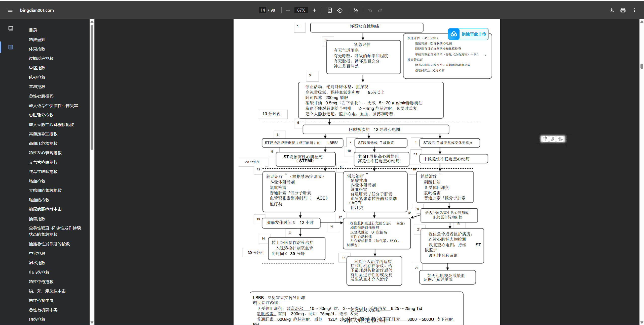
Task: Open the 急性心肌梗死 outline entry
Action: (x=41, y=96)
